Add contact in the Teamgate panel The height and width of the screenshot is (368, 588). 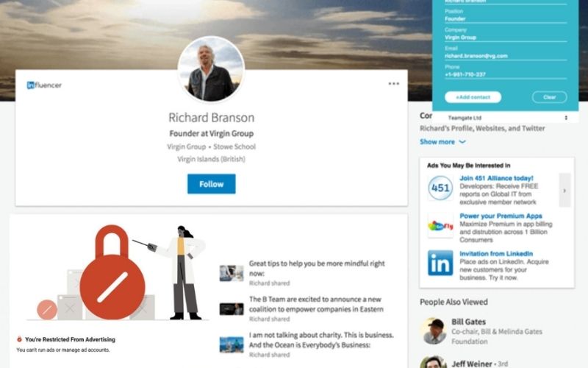pyautogui.click(x=473, y=97)
